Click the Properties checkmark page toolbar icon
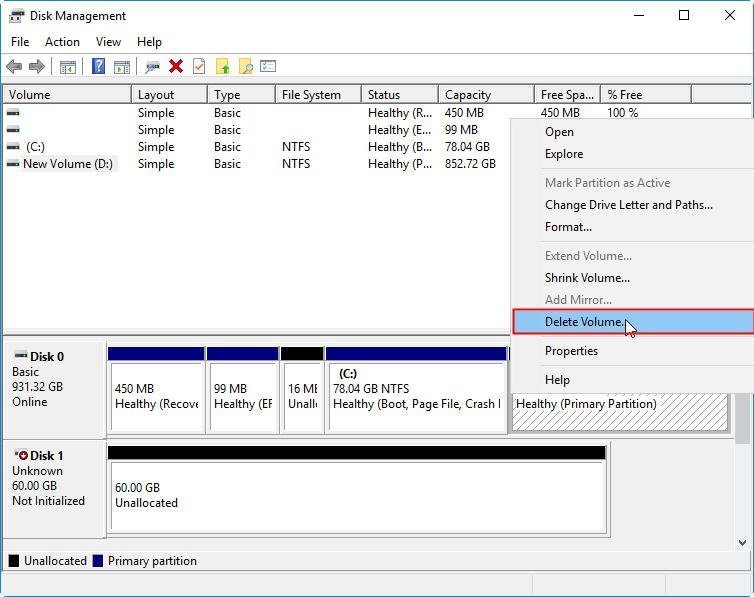Image resolution: width=754 pixels, height=597 pixels. pyautogui.click(x=199, y=66)
